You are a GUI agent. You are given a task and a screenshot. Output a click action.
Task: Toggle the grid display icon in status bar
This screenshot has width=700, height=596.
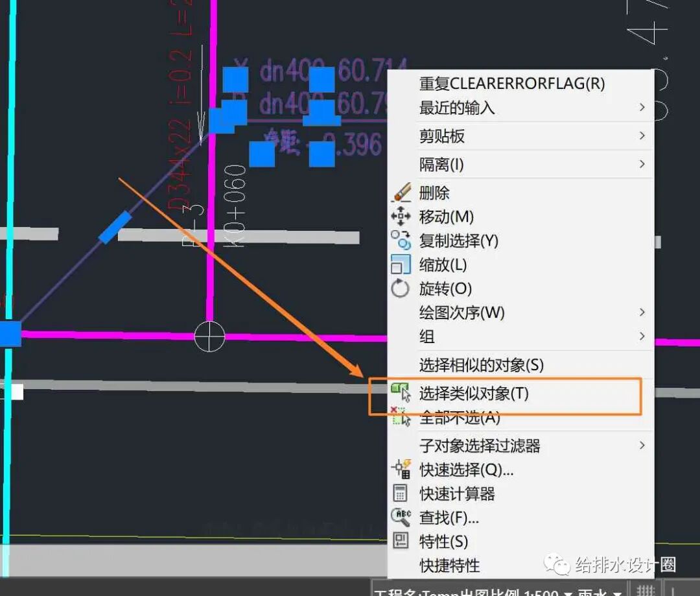(x=646, y=590)
